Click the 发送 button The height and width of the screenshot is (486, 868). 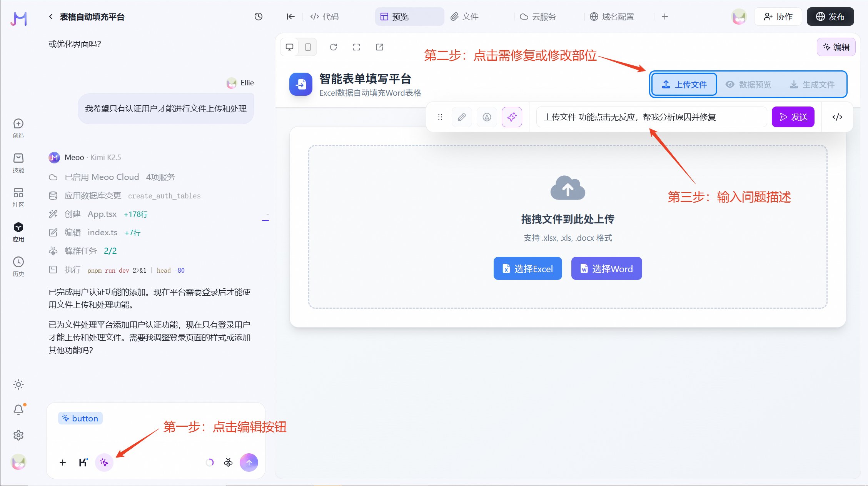(793, 117)
